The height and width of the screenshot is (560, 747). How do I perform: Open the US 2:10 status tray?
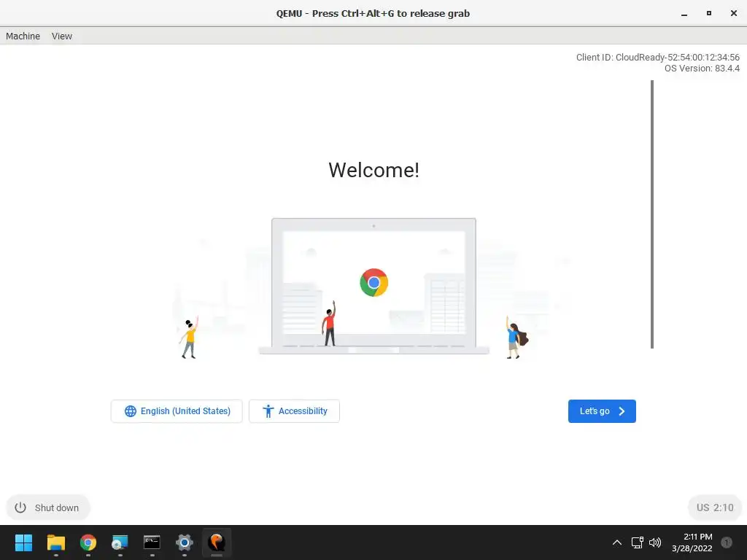715,507
